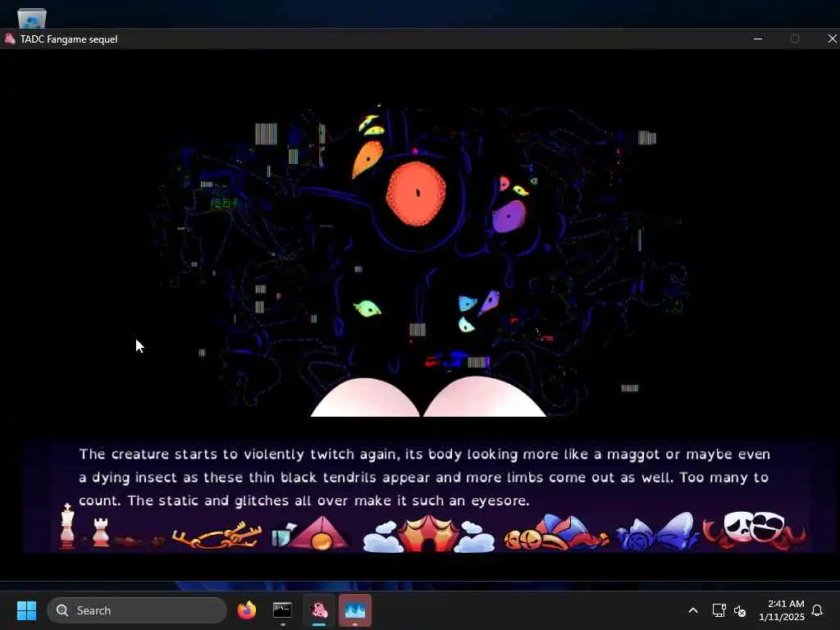
Task: Close the TADC Fangame sequel window
Action: [x=832, y=39]
